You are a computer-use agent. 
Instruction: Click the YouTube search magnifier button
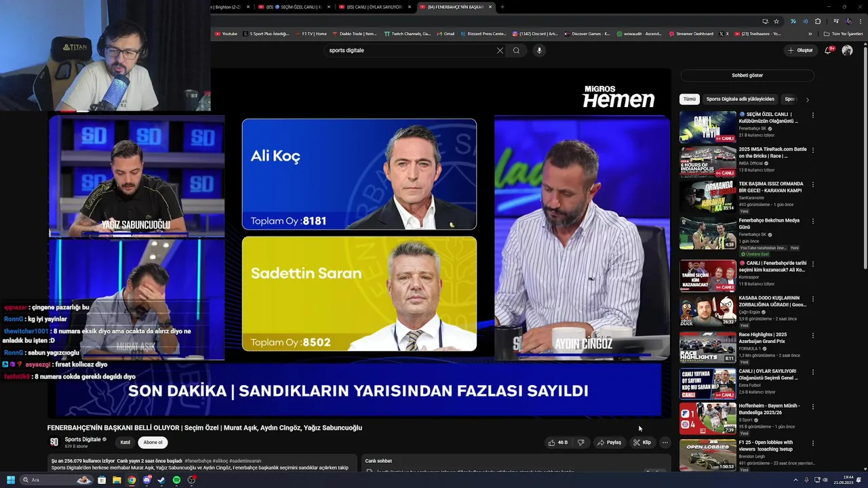click(x=516, y=50)
